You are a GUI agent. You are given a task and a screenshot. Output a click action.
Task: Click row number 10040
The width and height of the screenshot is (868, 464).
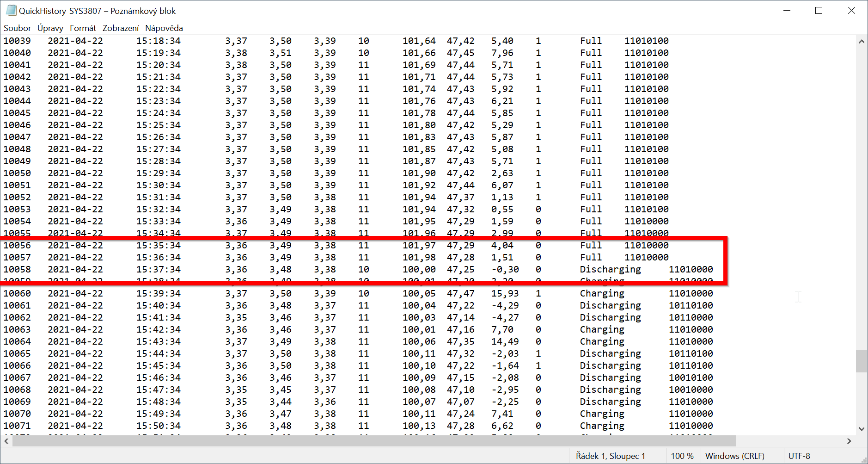[x=17, y=53]
